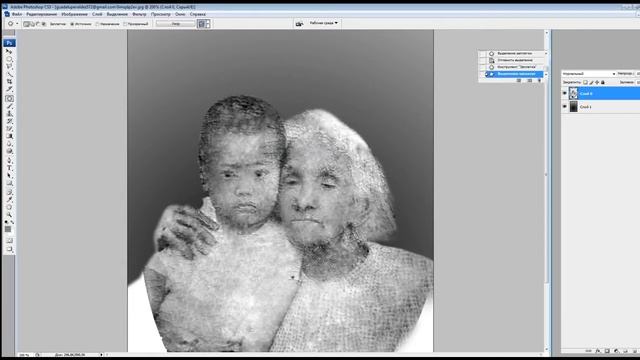Create new snapshot in History panel
Image resolution: width=640 pixels, height=360 pixels.
tap(529, 80)
